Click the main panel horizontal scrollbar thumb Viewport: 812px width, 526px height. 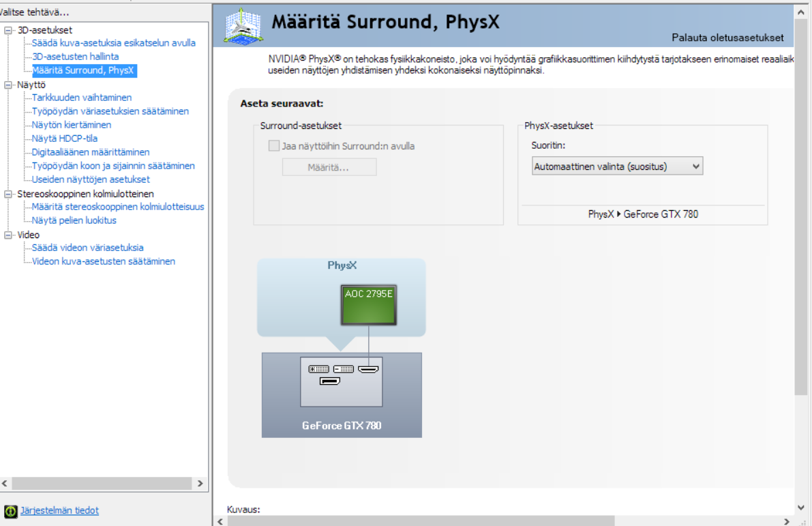pyautogui.click(x=421, y=521)
